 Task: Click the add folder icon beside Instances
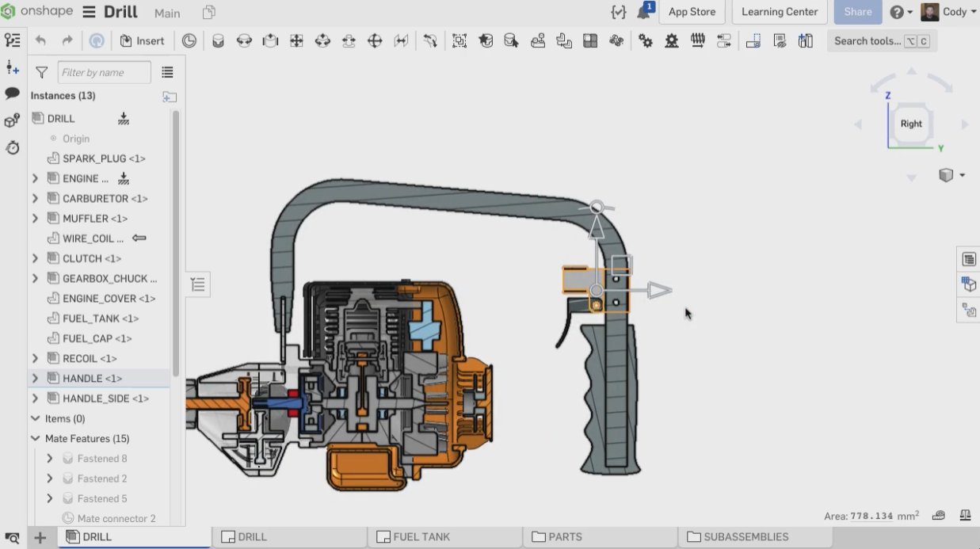point(170,97)
